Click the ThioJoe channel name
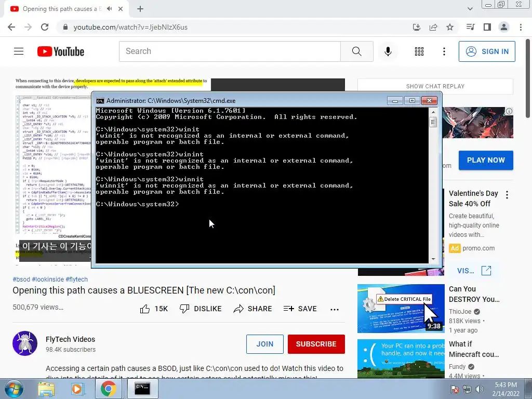Image resolution: width=532 pixels, height=399 pixels. pyautogui.click(x=460, y=312)
